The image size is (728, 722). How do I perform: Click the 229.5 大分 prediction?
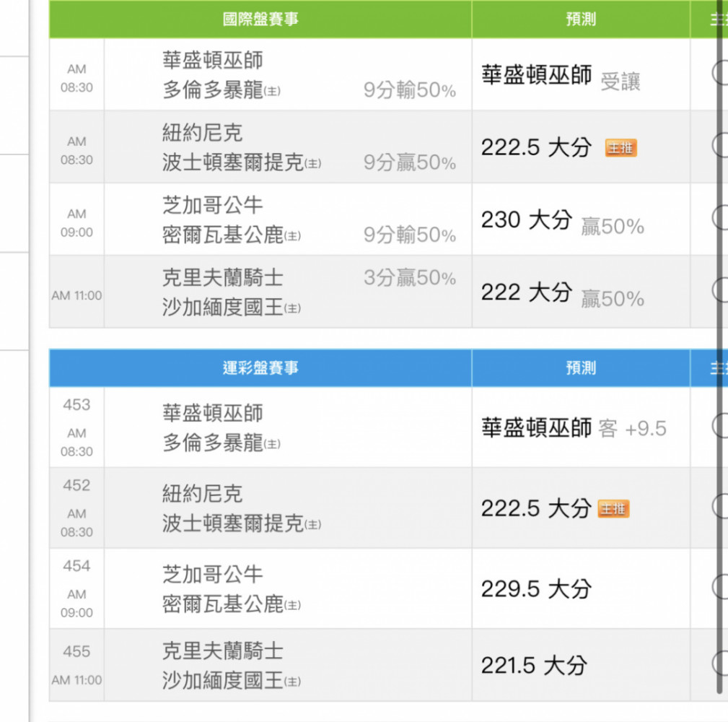pos(536,589)
